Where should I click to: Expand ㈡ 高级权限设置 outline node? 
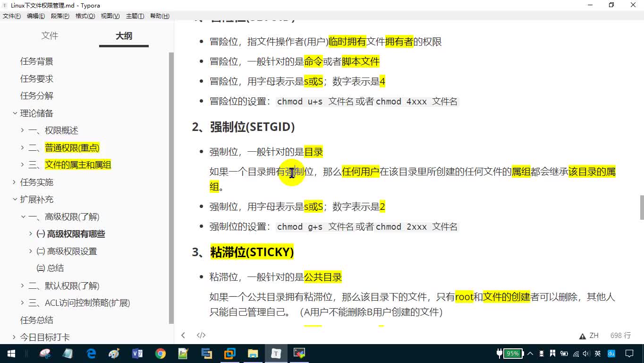tap(31, 251)
